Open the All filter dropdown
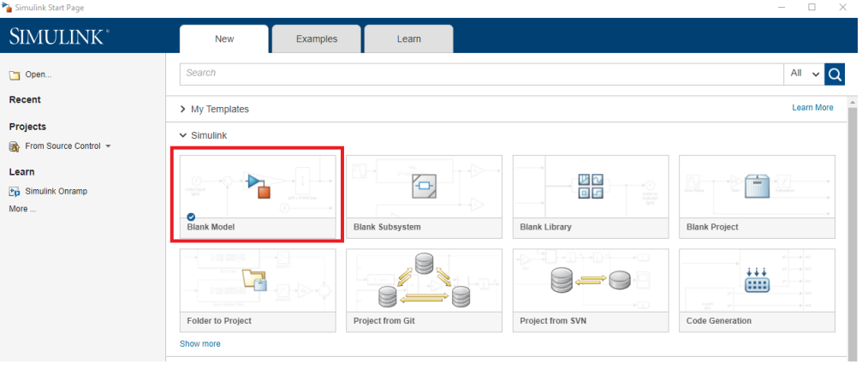 (804, 74)
